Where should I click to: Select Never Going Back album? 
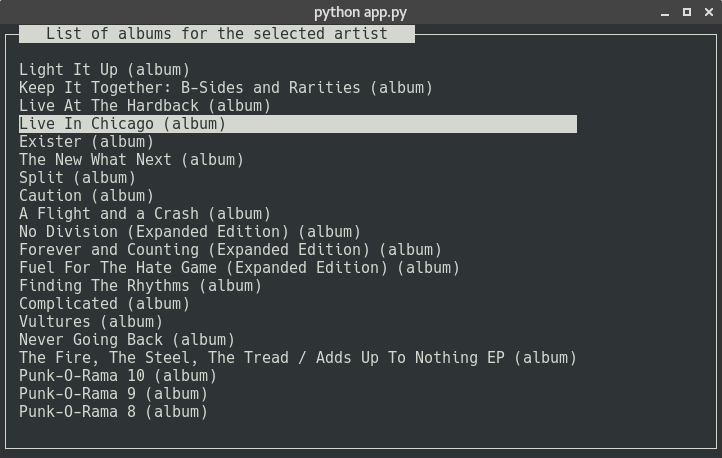[x=127, y=340]
